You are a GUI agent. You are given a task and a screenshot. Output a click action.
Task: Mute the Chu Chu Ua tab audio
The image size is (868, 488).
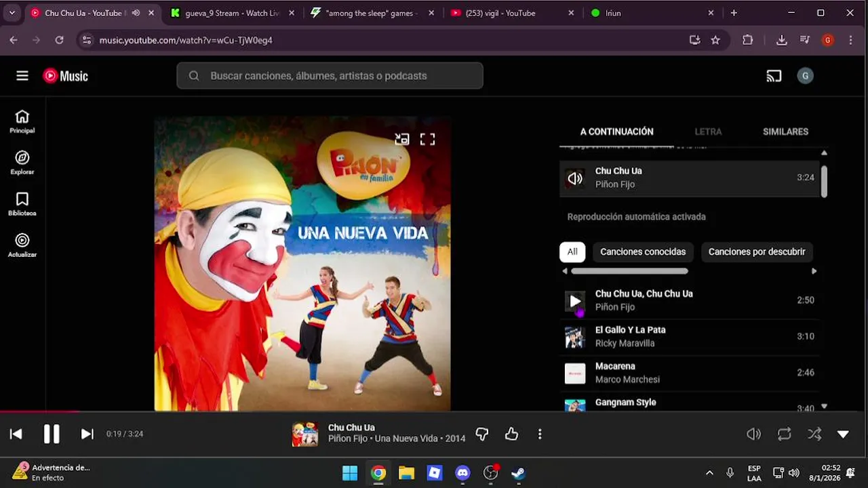pos(136,13)
